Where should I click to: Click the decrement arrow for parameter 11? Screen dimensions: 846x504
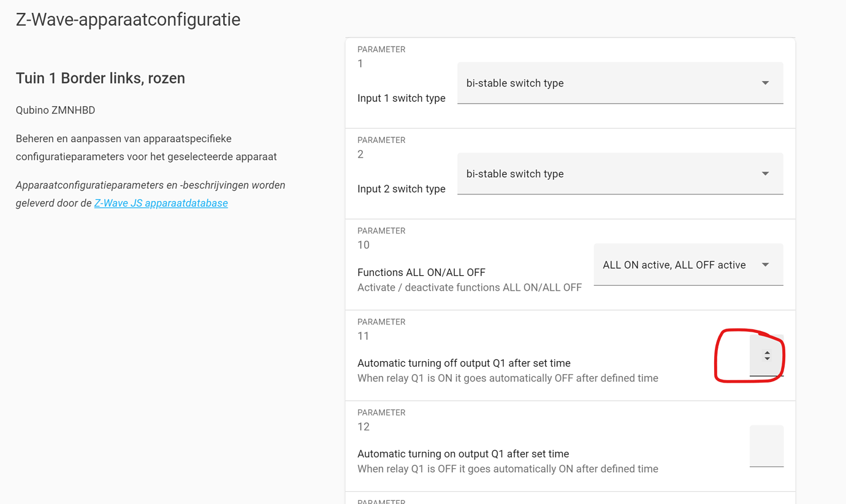(x=766, y=359)
